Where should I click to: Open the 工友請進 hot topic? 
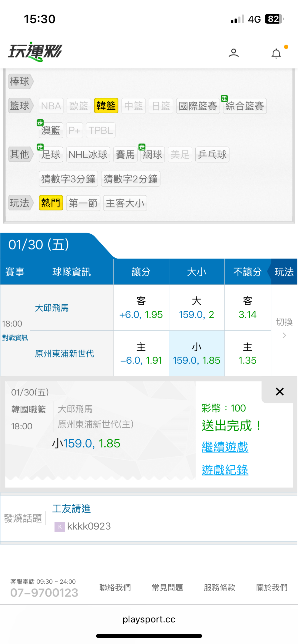coord(71,509)
